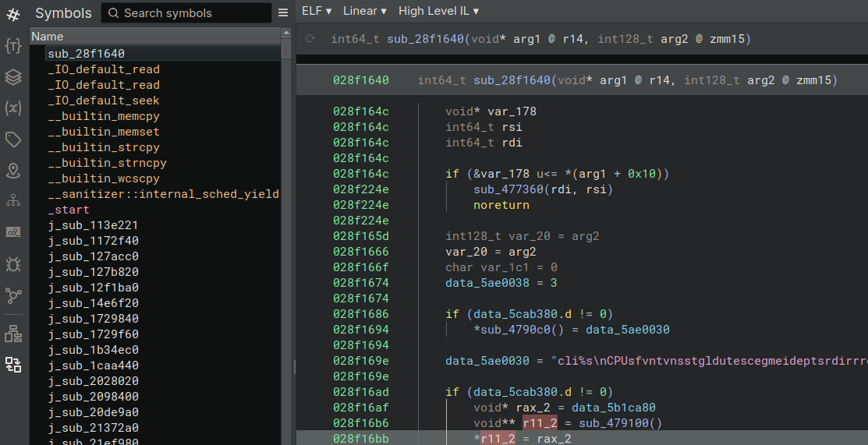Open the Tags sidebar panel
The width and height of the screenshot is (868, 445).
coord(13,140)
